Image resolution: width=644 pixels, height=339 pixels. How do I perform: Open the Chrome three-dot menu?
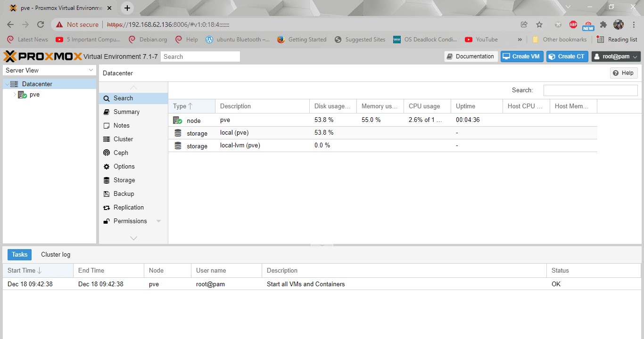point(633,24)
